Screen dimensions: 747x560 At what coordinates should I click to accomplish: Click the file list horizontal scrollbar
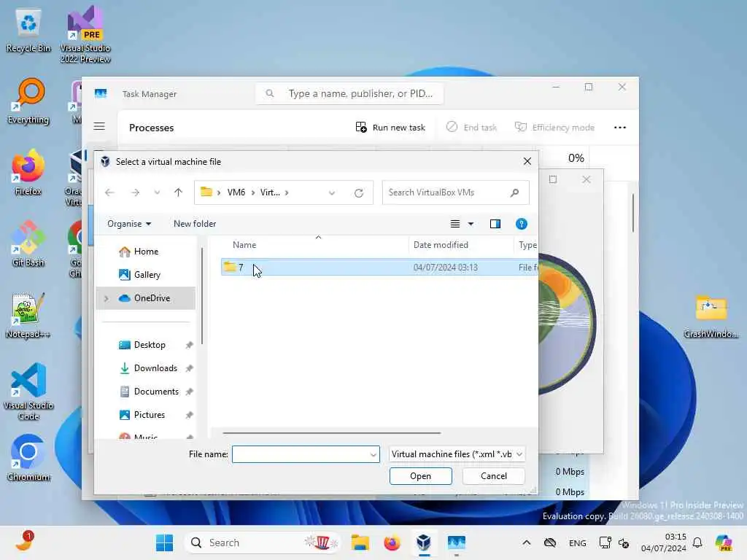point(332,433)
